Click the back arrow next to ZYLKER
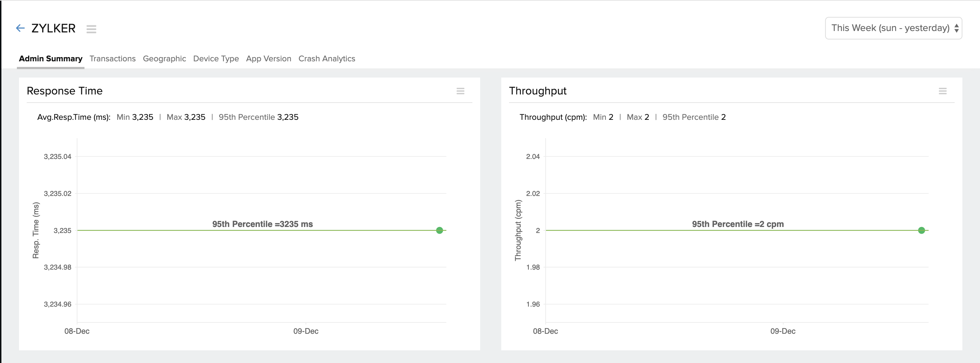 (20, 28)
